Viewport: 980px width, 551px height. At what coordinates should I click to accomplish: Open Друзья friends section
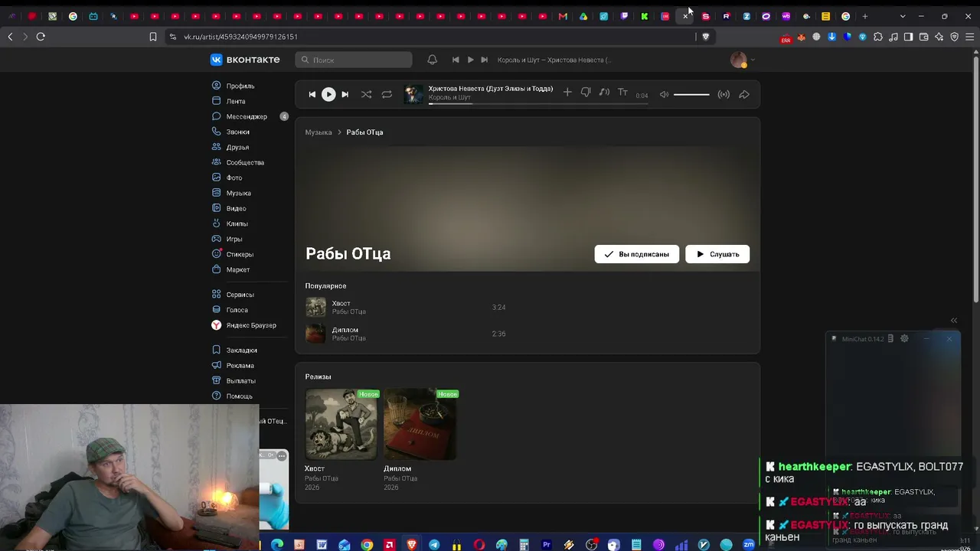click(230, 147)
